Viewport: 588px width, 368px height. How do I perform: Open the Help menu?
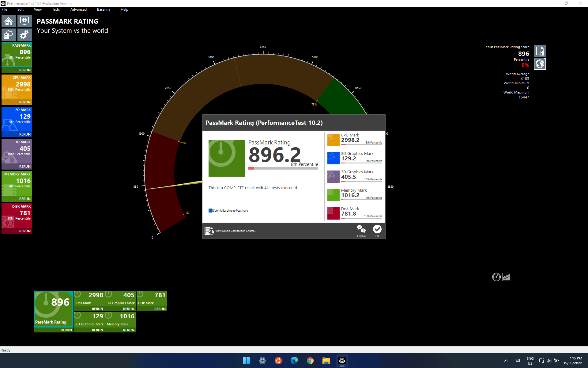124,10
